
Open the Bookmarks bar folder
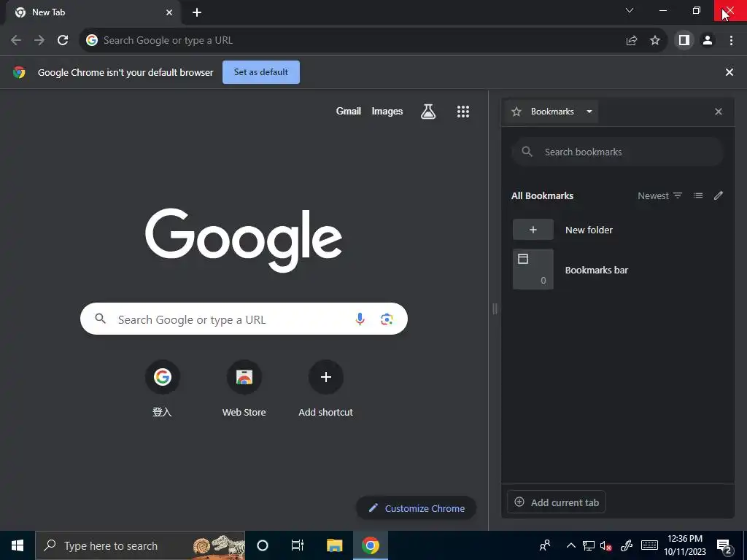click(617, 270)
